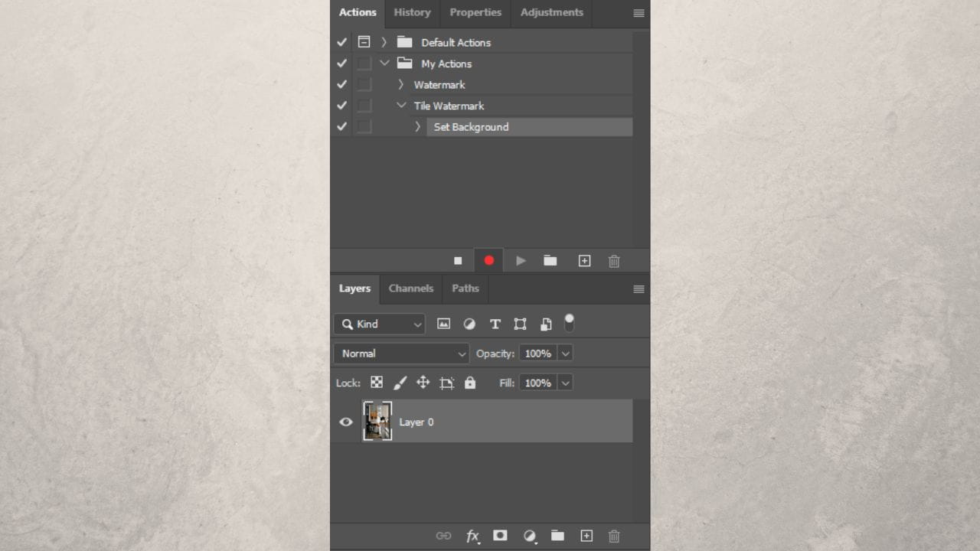Open the Actions panel flyout menu
The height and width of the screenshot is (551, 980).
[x=639, y=13]
